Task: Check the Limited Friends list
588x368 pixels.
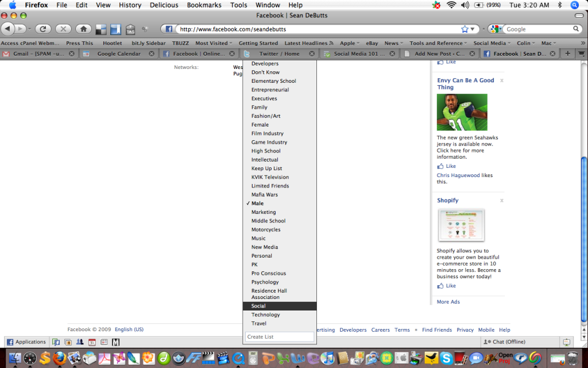Action: coord(280,186)
